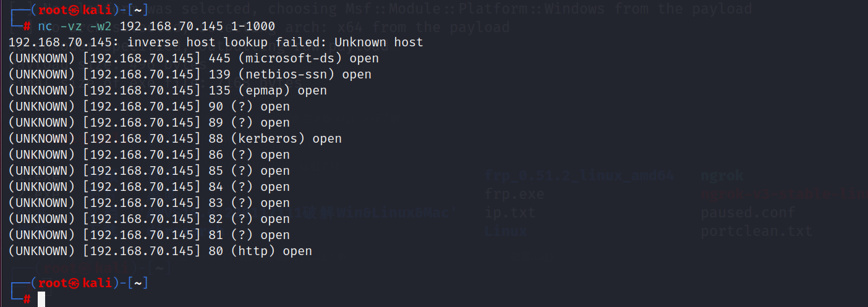Click the port 89 open result line
Image resolution: width=868 pixels, height=307 pixels.
(149, 122)
